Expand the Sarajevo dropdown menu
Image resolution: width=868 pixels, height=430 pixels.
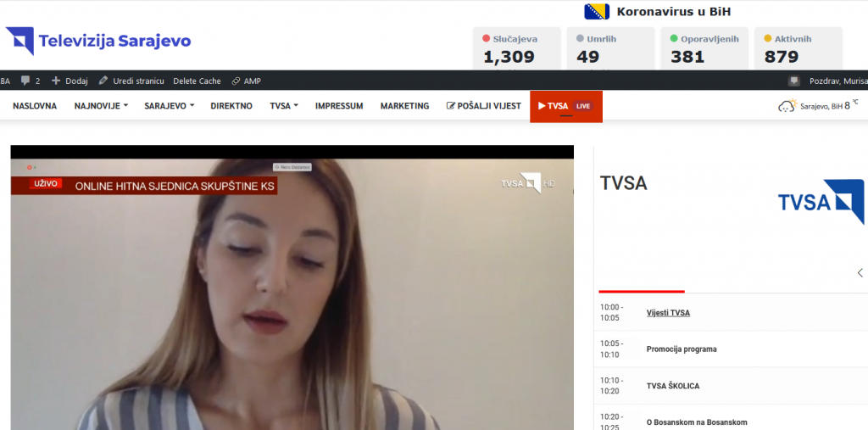(169, 106)
